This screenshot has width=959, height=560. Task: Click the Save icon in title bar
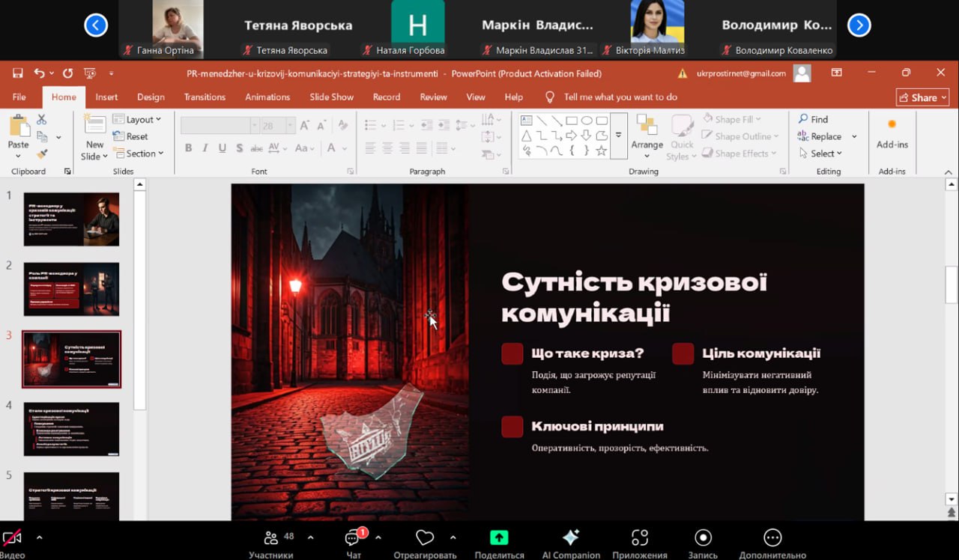click(x=17, y=73)
